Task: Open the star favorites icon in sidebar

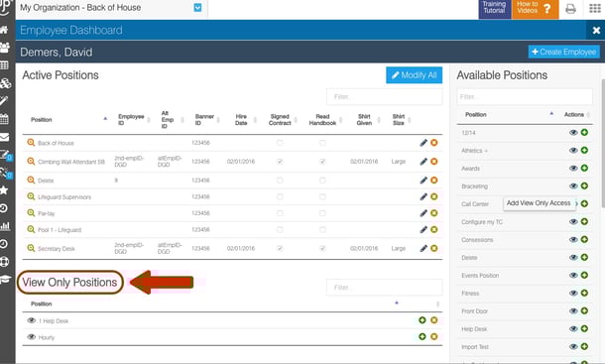Action: (4, 189)
